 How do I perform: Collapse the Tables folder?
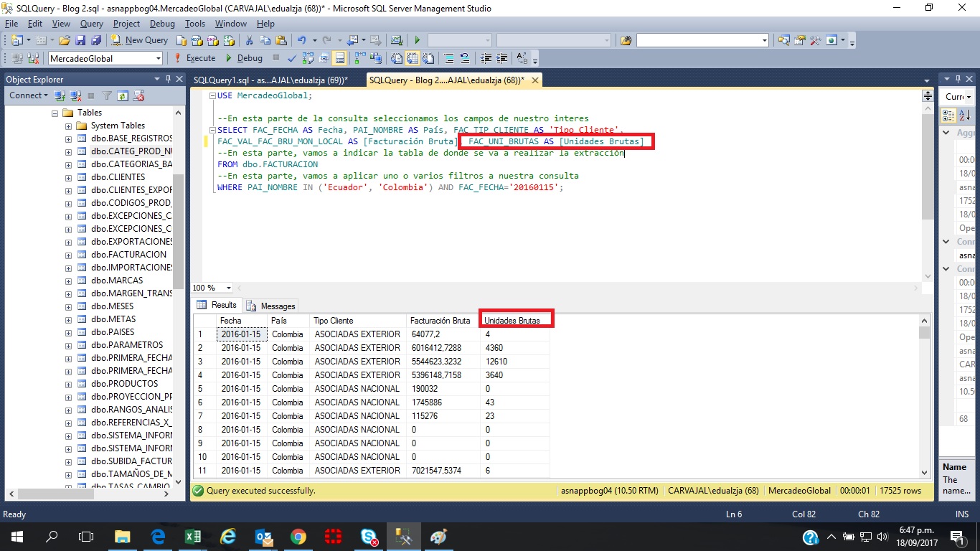tap(55, 113)
